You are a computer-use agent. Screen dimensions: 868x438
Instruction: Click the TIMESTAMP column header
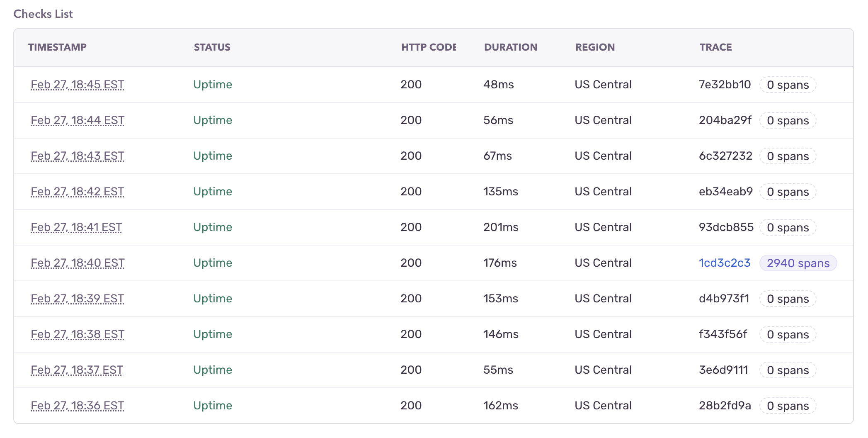coord(57,47)
